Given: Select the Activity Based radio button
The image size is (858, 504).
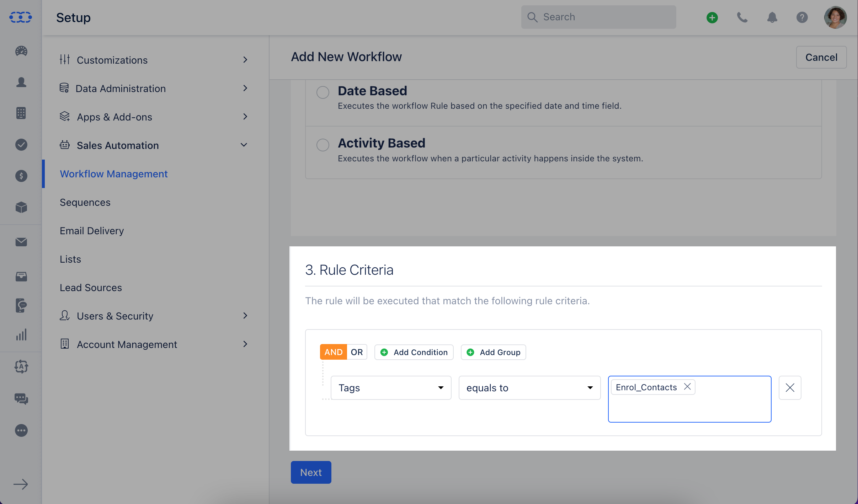Looking at the screenshot, I should point(323,145).
